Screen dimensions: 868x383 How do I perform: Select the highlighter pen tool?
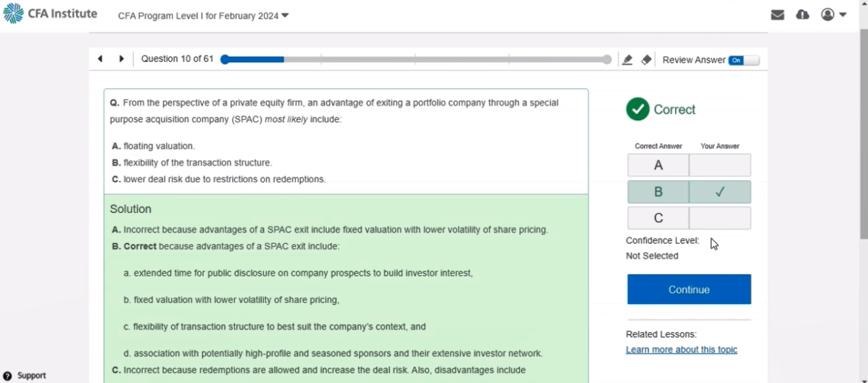[627, 59]
